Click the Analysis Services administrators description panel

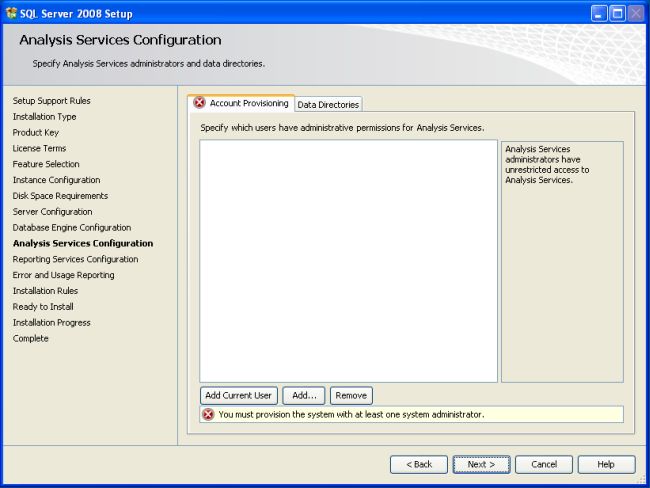pyautogui.click(x=562, y=262)
